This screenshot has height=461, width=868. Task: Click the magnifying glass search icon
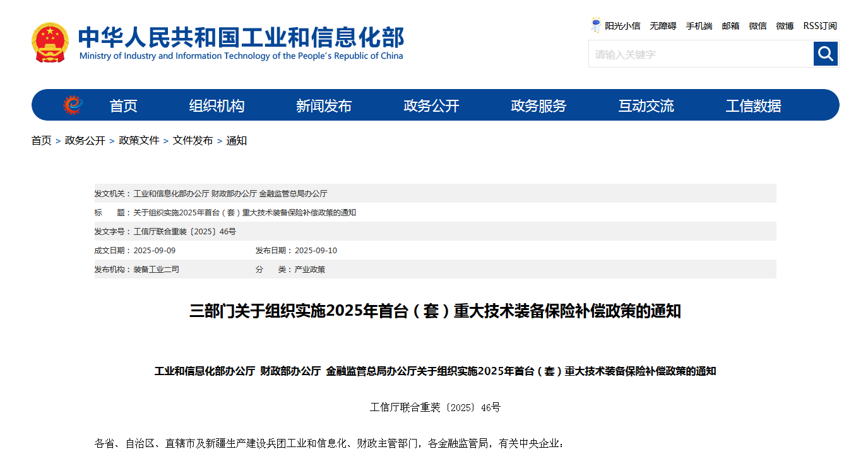pyautogui.click(x=825, y=54)
